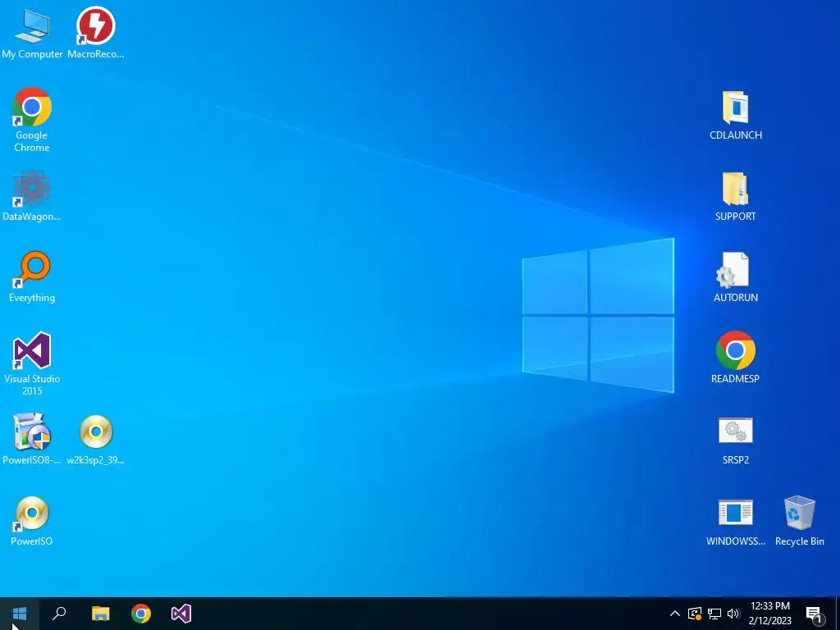Select the Visual Studio 2015 desktop shortcut
Viewport: 840px width, 630px height.
pyautogui.click(x=32, y=364)
